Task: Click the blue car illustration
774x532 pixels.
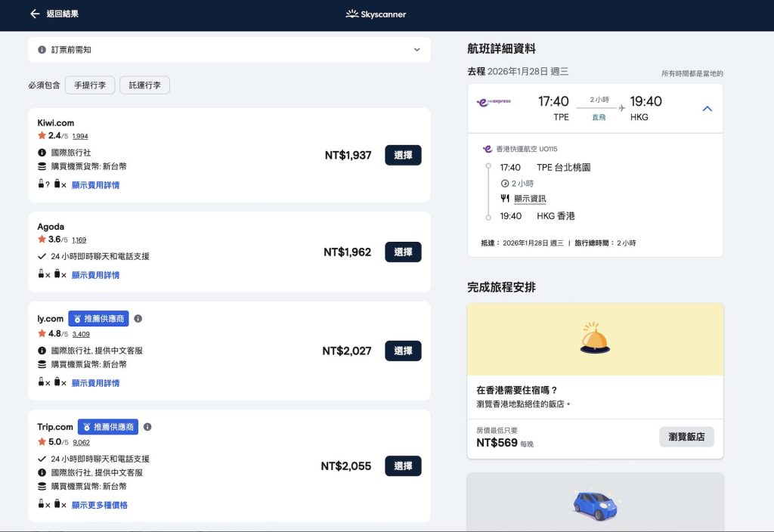Action: (x=595, y=505)
